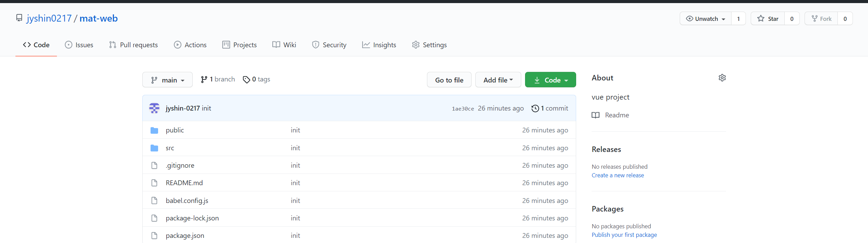This screenshot has width=868, height=243.
Task: Click the babel.config.js file icon
Action: (x=154, y=201)
